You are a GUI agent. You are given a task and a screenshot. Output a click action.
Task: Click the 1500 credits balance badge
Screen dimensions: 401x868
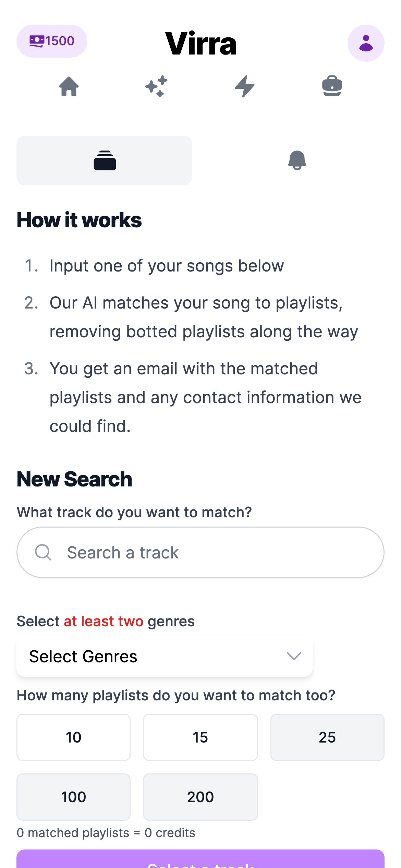click(52, 41)
